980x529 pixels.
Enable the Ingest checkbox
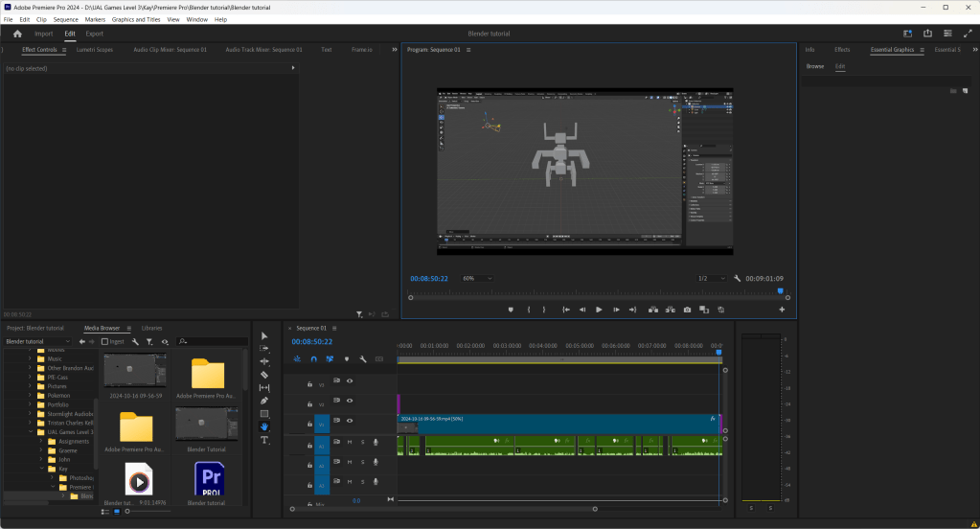[x=105, y=341]
